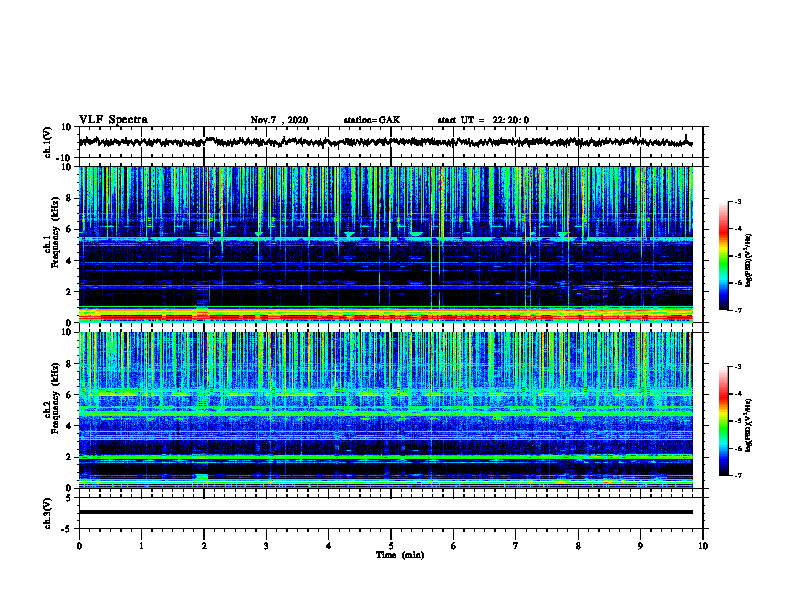This screenshot has height=612, width=792.
Task: Click the "8" tick on the time axis
Action: (x=578, y=546)
